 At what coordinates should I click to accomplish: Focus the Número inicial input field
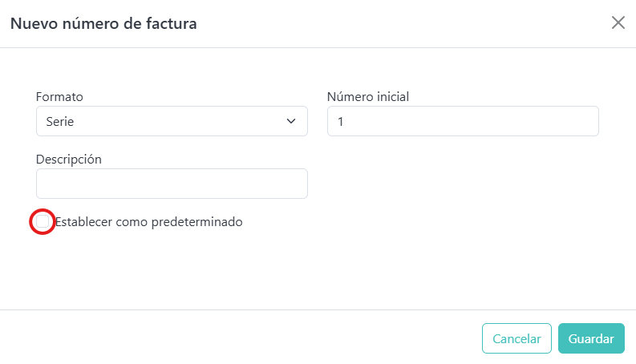coord(463,121)
